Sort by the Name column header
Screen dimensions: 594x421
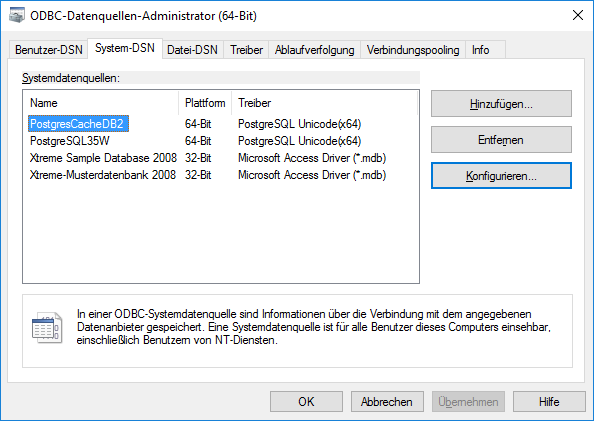[101, 103]
